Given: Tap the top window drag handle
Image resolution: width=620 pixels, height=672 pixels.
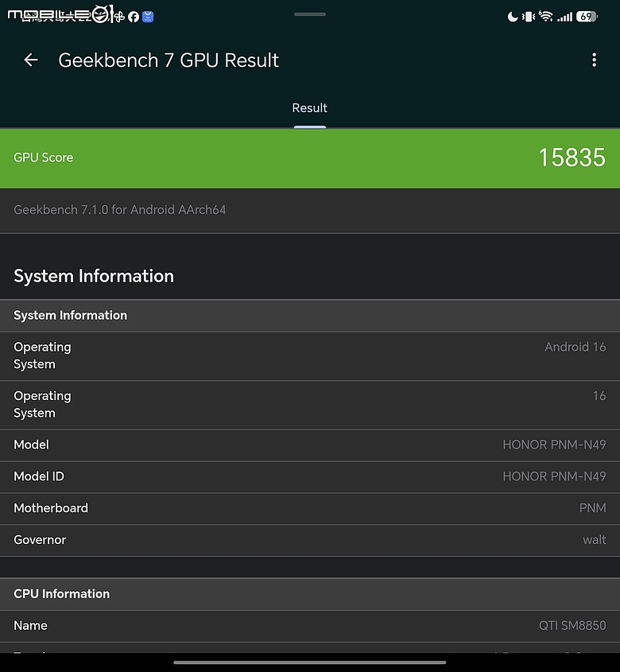Looking at the screenshot, I should (x=310, y=14).
